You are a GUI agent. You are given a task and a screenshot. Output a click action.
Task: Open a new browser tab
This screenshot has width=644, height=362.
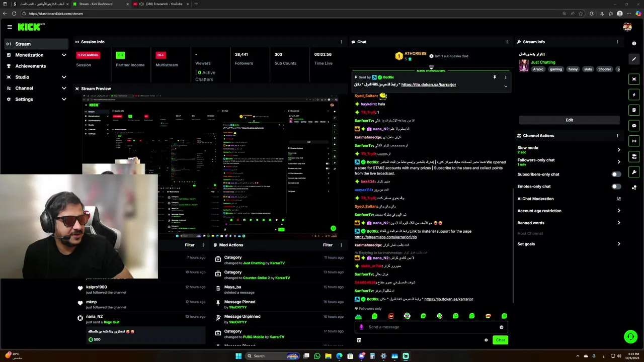point(196,4)
